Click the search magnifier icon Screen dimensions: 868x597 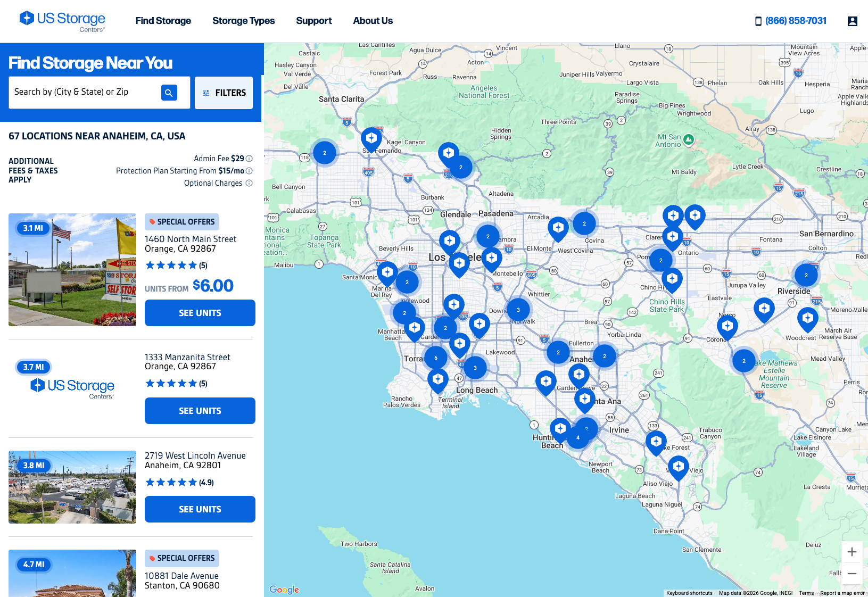coord(169,92)
